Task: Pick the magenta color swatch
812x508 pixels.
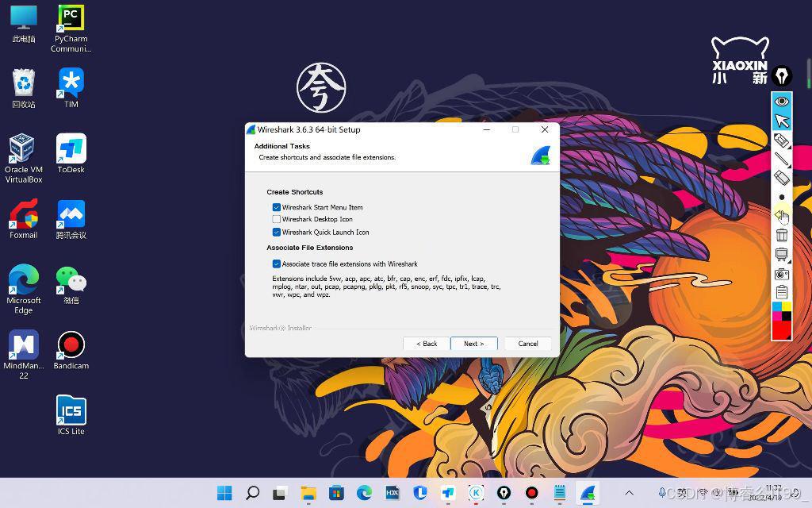Action: coord(777,316)
